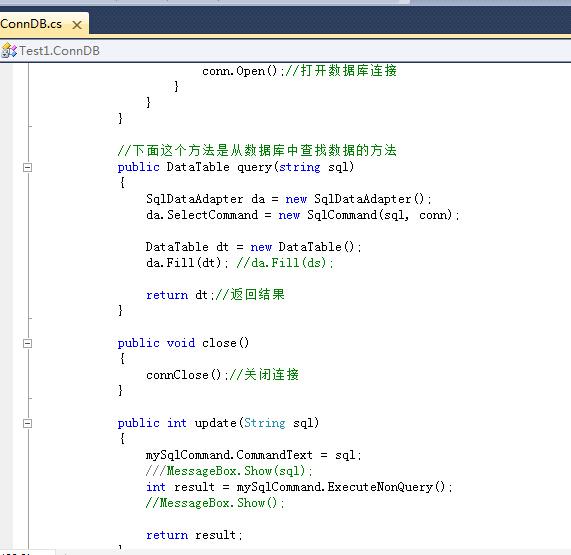The width and height of the screenshot is (571, 555).
Task: Click the Test1.ConnDB class icon
Action: (x=9, y=51)
